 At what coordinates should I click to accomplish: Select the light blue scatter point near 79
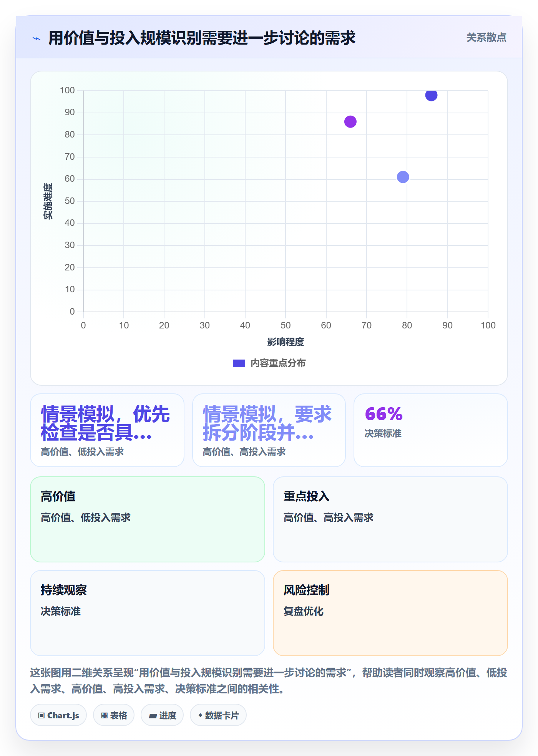(403, 177)
